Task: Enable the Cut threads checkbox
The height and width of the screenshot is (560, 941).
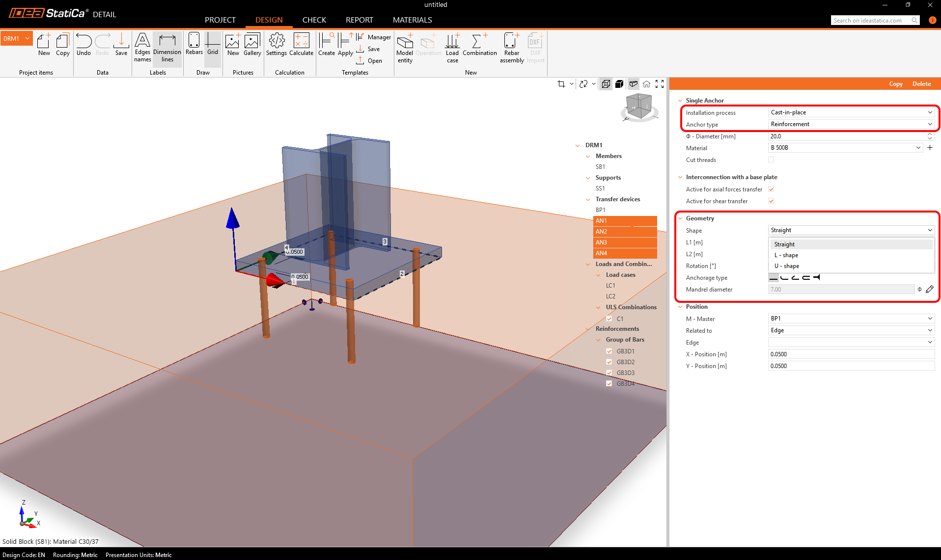Action: 771,160
